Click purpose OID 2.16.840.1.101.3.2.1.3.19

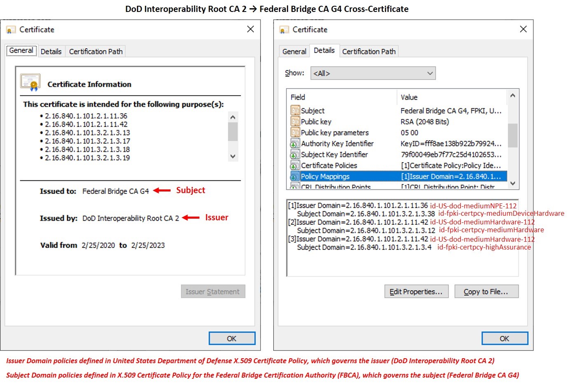tap(87, 158)
